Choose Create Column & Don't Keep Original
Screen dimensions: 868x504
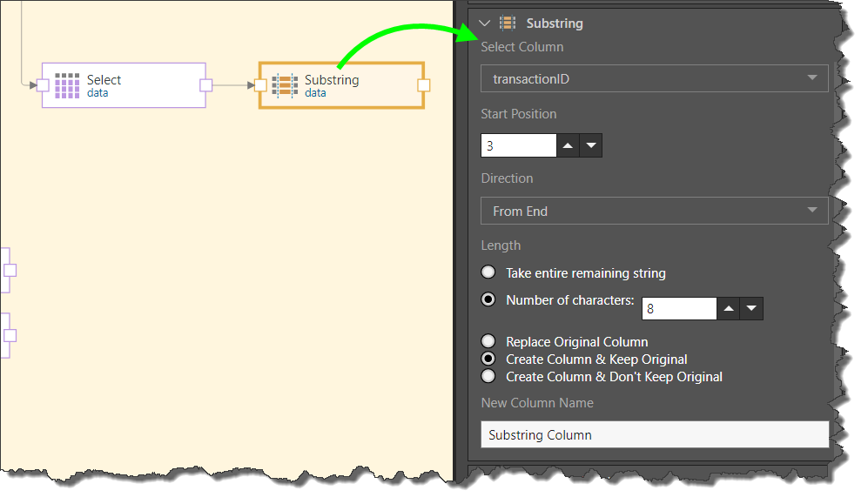pyautogui.click(x=488, y=376)
